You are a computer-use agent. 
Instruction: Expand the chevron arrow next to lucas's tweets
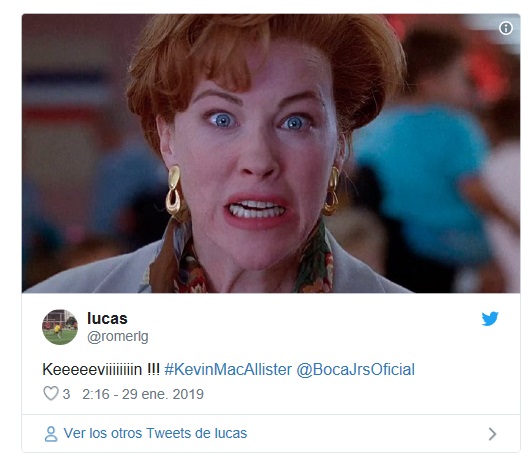[x=492, y=433]
